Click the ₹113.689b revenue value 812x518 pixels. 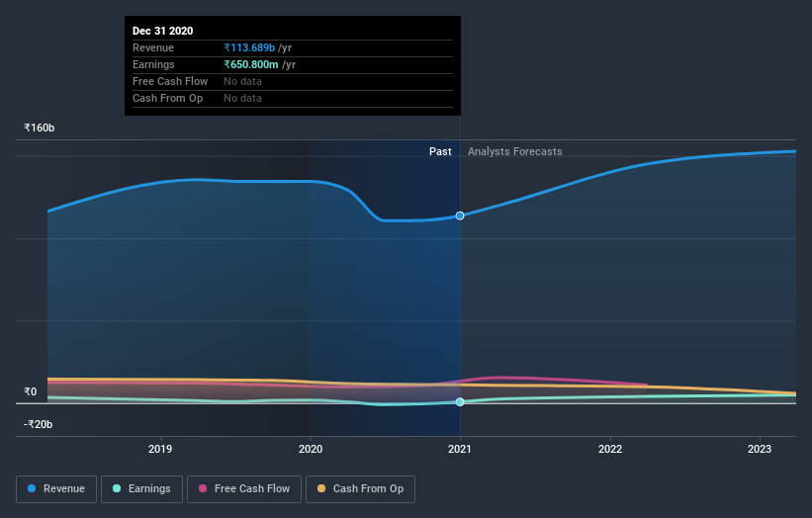pyautogui.click(x=249, y=47)
